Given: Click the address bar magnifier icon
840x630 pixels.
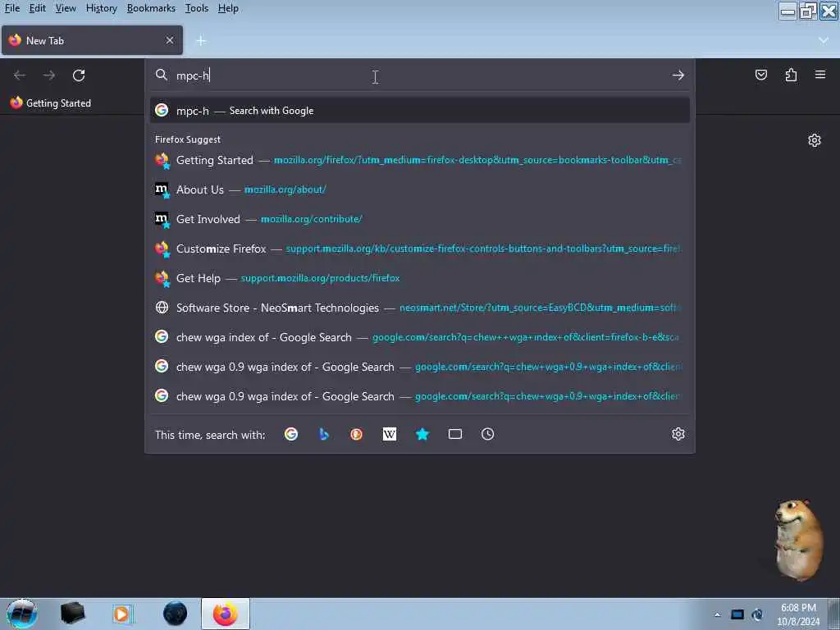Looking at the screenshot, I should tap(162, 75).
